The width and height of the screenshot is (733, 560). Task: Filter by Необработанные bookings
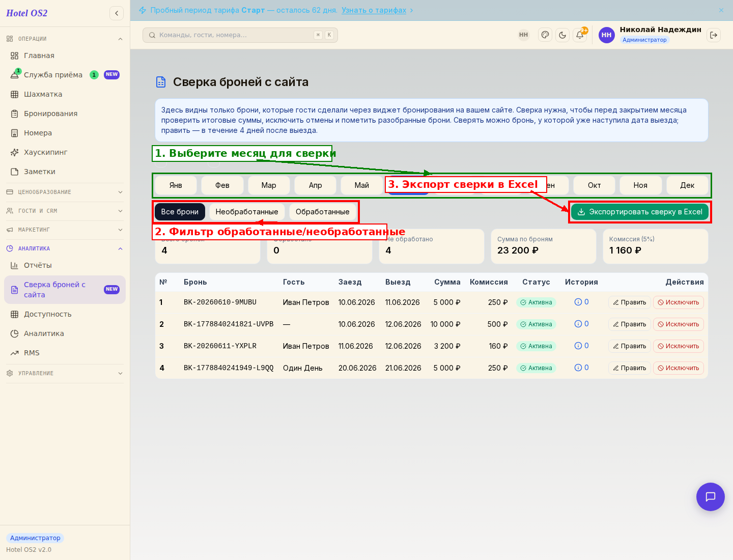click(247, 212)
